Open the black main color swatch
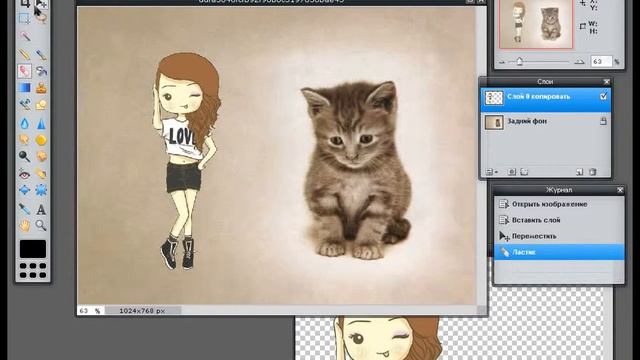Image resolution: width=640 pixels, height=360 pixels. [x=33, y=249]
